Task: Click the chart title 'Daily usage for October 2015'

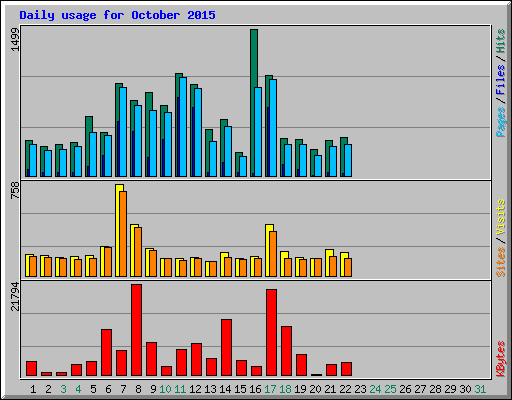Action: pyautogui.click(x=117, y=15)
